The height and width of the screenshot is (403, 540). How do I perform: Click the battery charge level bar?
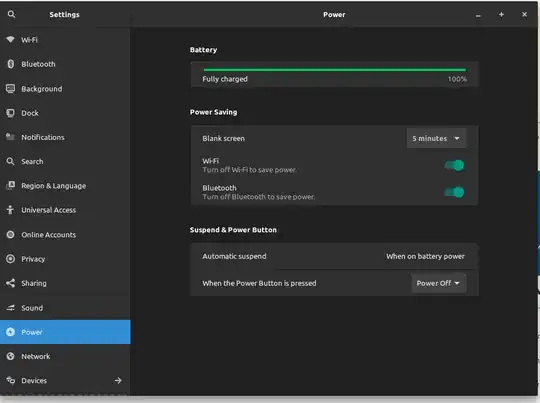point(334,70)
